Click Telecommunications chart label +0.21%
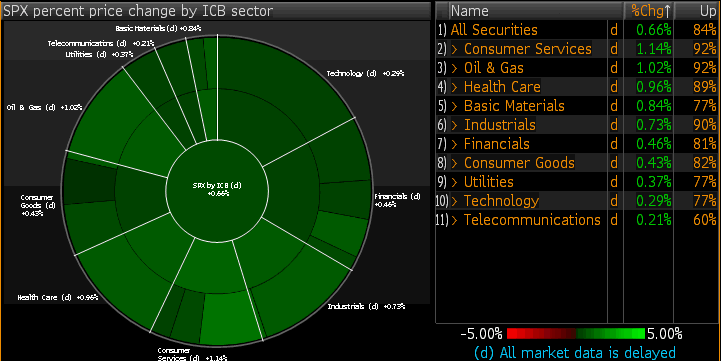This screenshot has width=721, height=361. [101, 43]
